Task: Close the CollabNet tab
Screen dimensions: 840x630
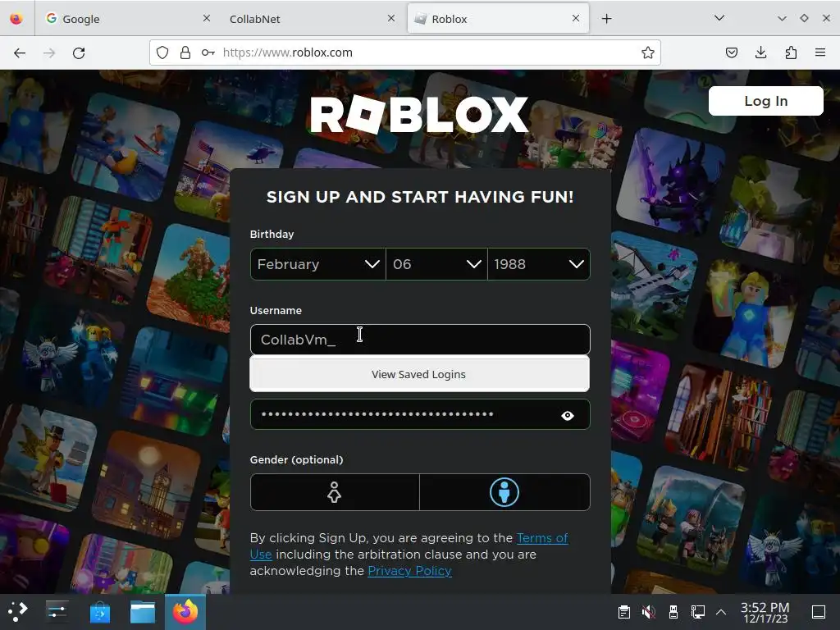Action: [x=391, y=18]
